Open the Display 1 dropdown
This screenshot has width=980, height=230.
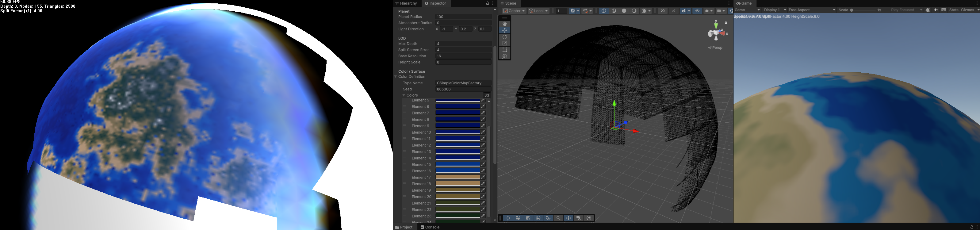[775, 10]
